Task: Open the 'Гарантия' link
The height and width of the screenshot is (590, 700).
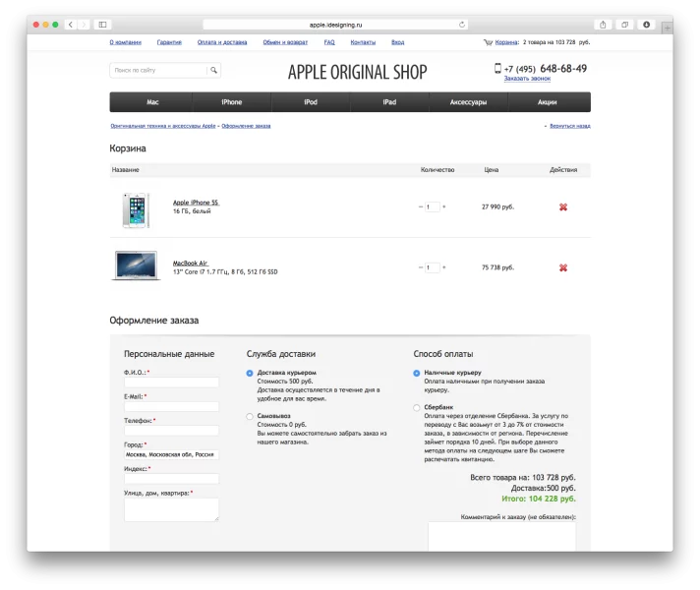Action: pos(169,42)
